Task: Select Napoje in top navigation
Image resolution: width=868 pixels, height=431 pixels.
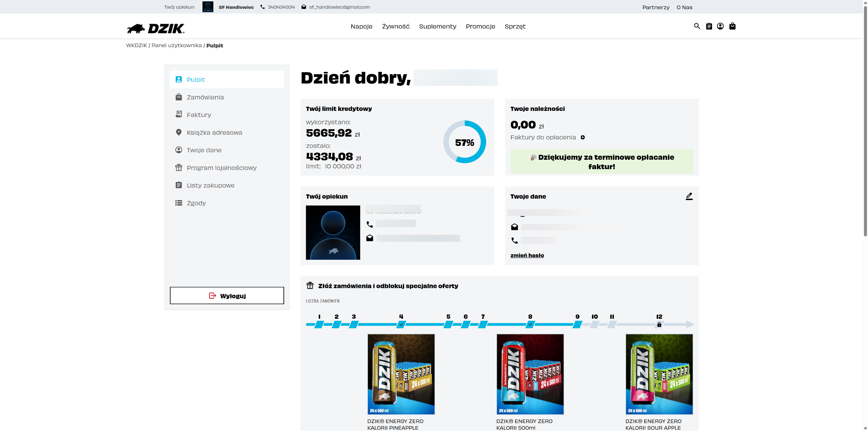Action: tap(361, 26)
